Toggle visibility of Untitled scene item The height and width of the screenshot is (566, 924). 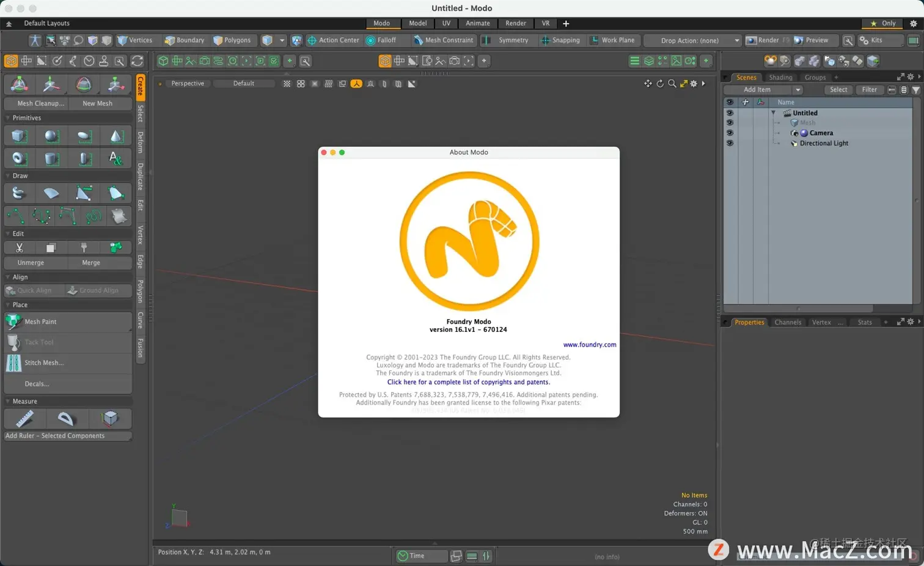click(730, 113)
